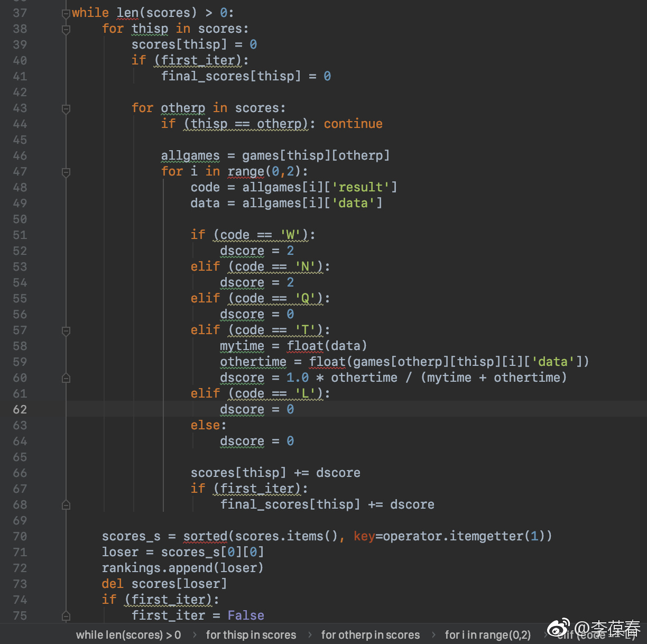Click line number 70 in the gutter
The image size is (647, 644).
[20, 537]
